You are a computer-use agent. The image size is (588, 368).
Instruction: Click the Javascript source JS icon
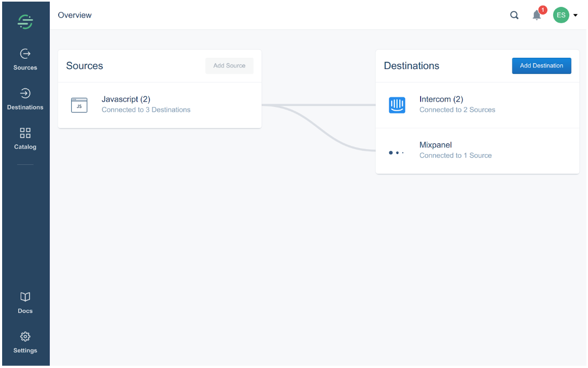pyautogui.click(x=79, y=105)
